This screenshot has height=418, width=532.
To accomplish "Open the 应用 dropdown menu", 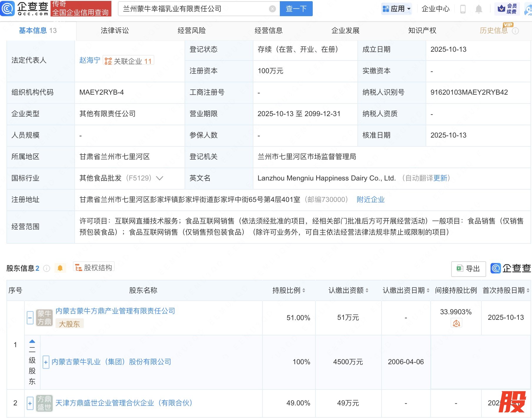I will tap(396, 9).
